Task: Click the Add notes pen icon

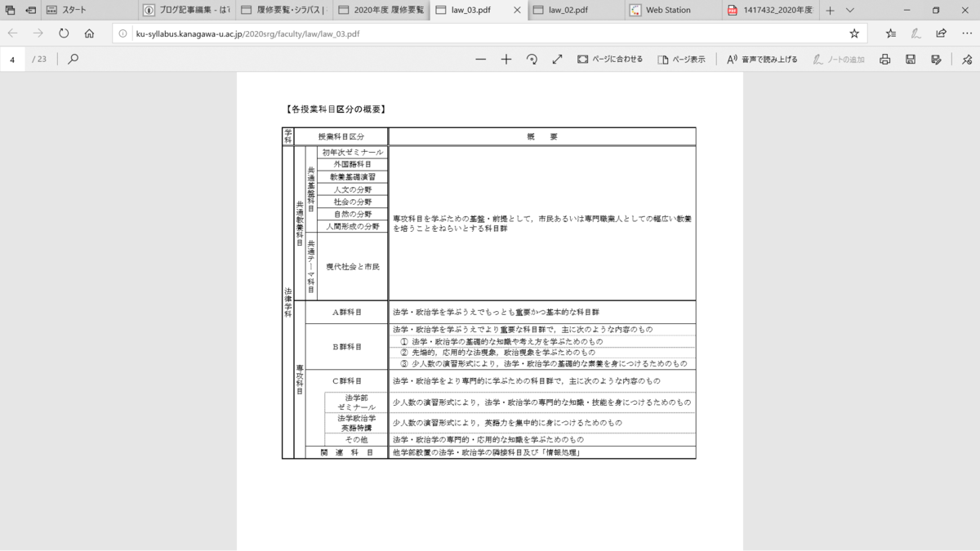Action: click(x=916, y=33)
